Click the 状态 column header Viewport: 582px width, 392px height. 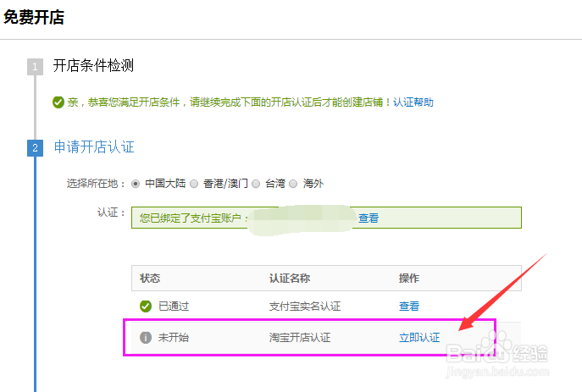(x=150, y=279)
